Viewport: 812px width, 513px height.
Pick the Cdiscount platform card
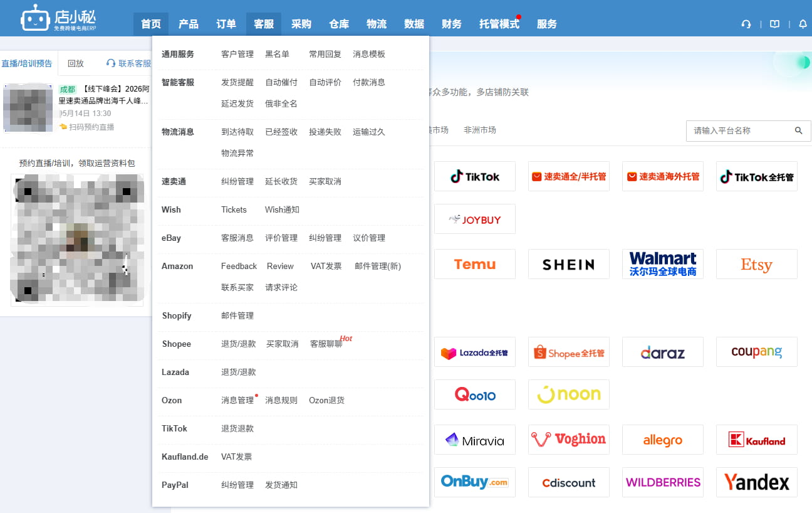coord(569,482)
